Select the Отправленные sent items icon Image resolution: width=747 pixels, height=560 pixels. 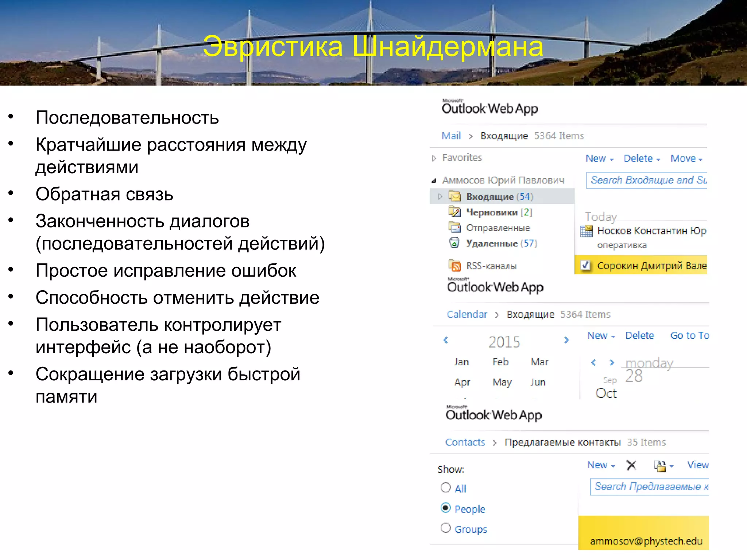(x=454, y=227)
